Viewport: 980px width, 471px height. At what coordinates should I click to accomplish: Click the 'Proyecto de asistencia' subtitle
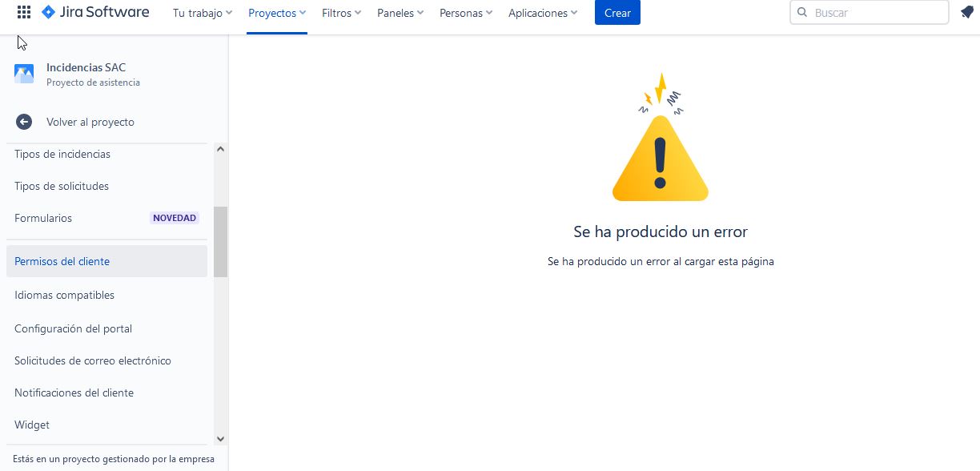[93, 83]
